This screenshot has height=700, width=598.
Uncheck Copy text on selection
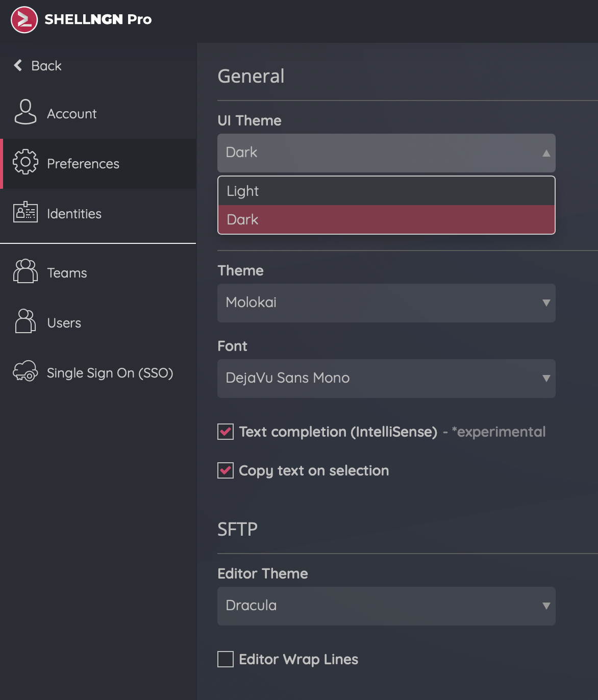226,470
